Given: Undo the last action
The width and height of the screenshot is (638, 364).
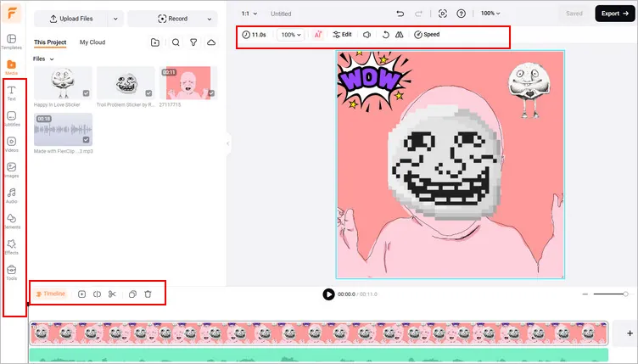Looking at the screenshot, I should 400,14.
